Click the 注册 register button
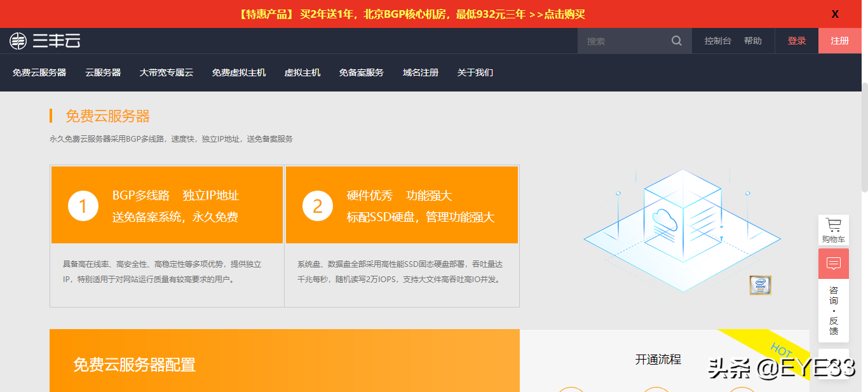This screenshot has height=392, width=868. pyautogui.click(x=840, y=41)
